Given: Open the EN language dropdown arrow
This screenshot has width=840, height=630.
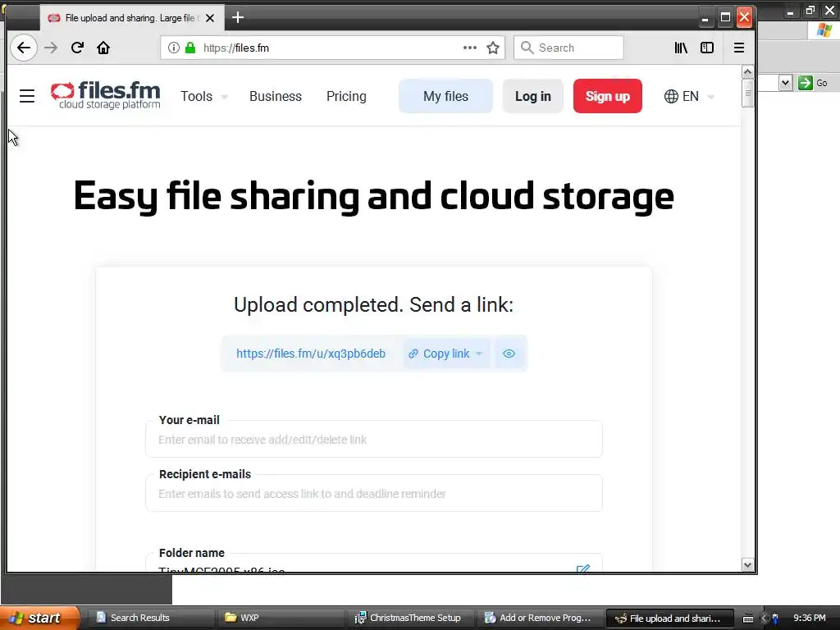Looking at the screenshot, I should point(711,97).
